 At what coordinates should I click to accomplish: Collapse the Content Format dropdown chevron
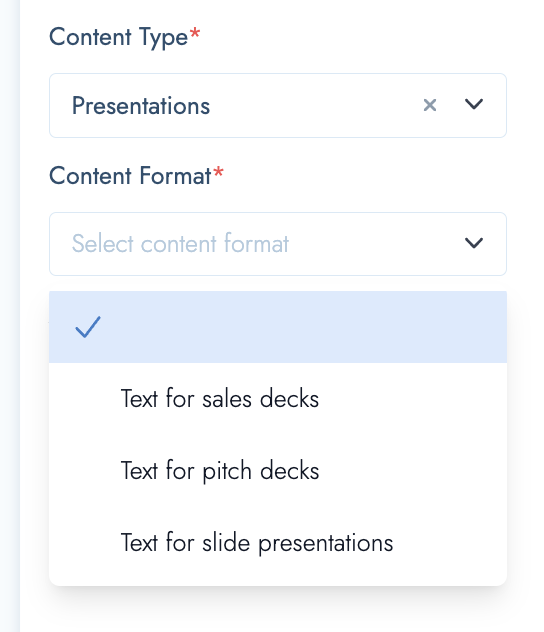[x=474, y=243]
